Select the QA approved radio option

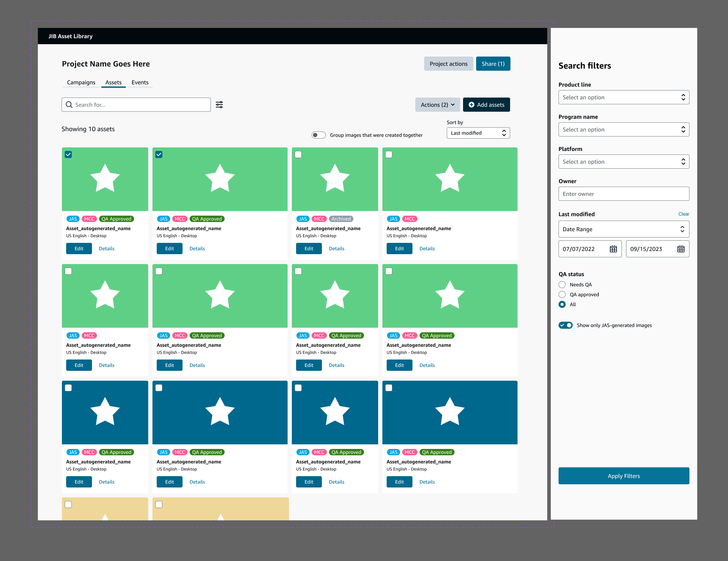pos(562,294)
